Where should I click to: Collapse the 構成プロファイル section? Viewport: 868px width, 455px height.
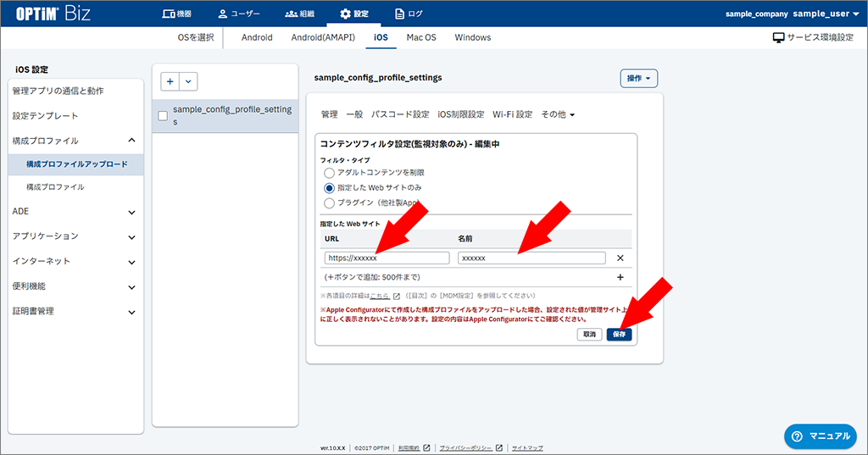click(x=75, y=141)
